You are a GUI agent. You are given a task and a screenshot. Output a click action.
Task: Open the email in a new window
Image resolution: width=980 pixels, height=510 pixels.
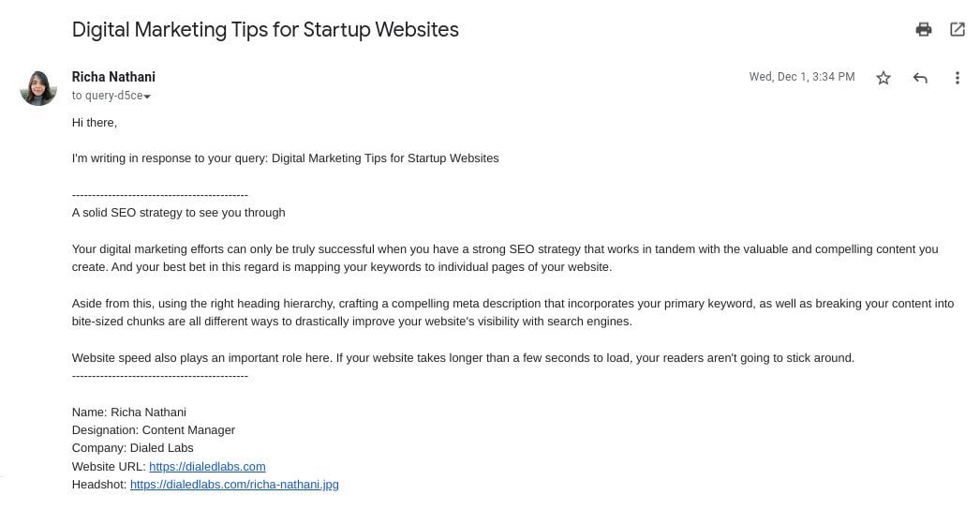(x=957, y=29)
